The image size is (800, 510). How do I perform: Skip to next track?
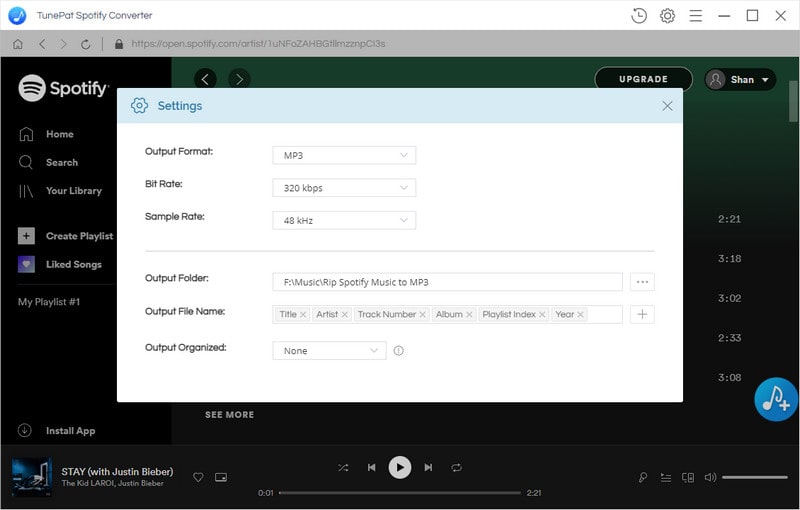click(x=428, y=467)
